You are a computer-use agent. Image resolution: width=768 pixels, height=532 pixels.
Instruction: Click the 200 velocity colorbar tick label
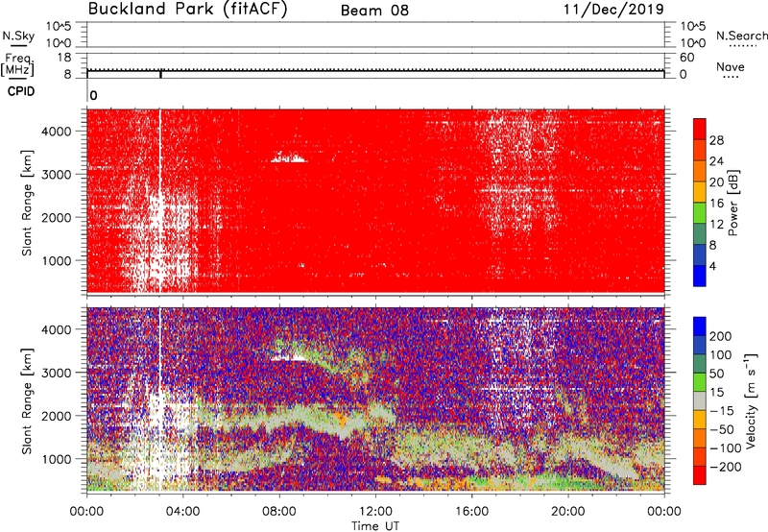720,336
